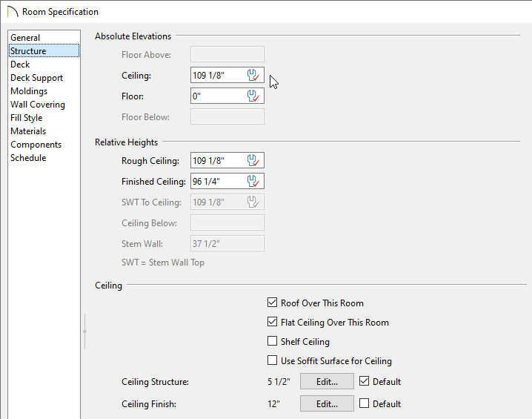The height and width of the screenshot is (419, 532).
Task: Click the wrench icon in Rough Ceiling field
Action: [x=253, y=160]
